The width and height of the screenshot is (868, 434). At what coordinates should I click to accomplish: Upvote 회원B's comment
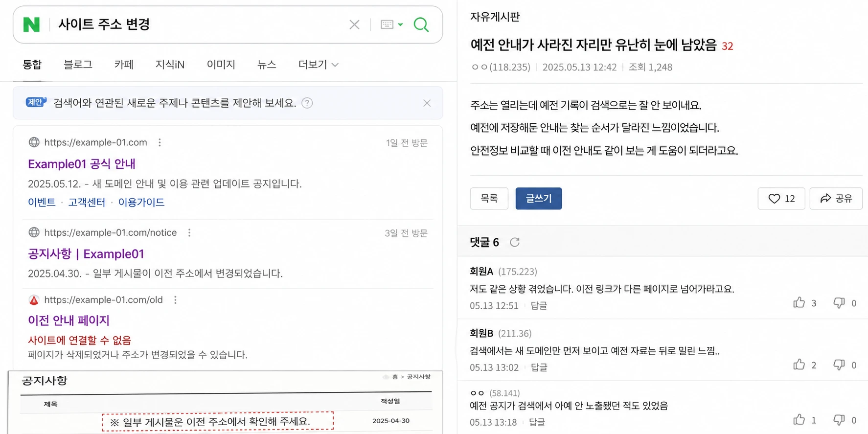tap(799, 365)
